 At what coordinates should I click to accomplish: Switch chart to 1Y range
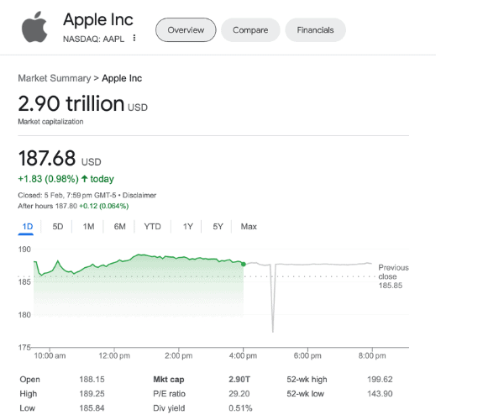click(x=187, y=227)
